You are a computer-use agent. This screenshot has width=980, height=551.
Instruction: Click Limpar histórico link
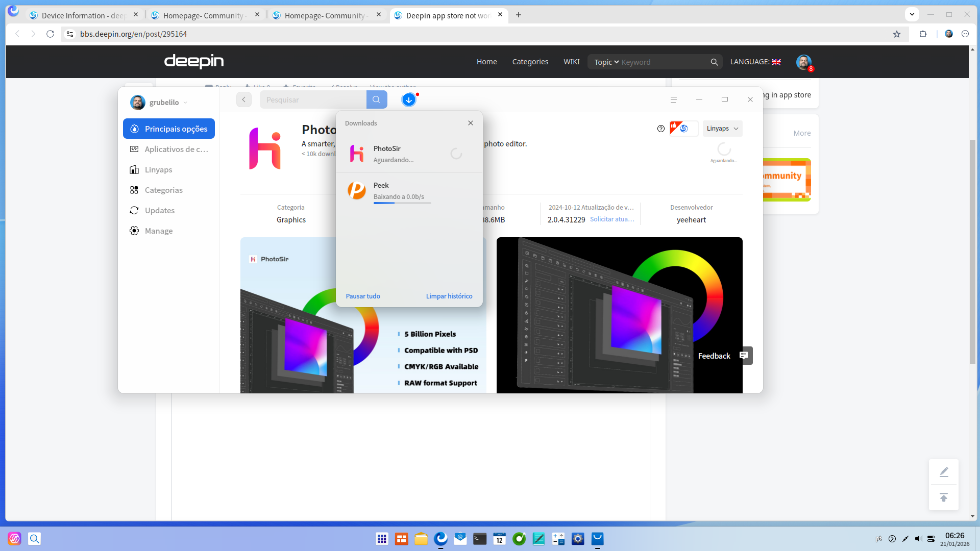click(449, 296)
